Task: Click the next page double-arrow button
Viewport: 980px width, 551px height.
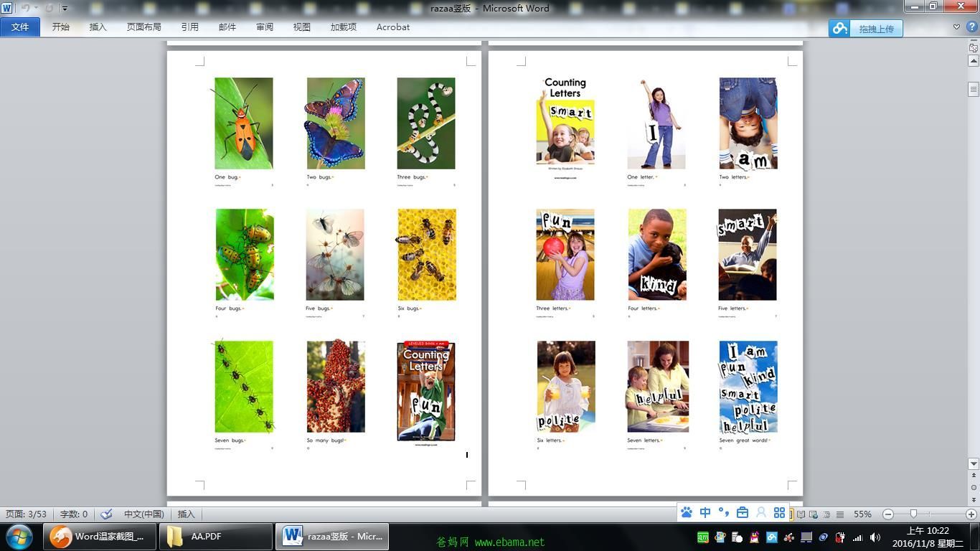Action: (x=974, y=499)
